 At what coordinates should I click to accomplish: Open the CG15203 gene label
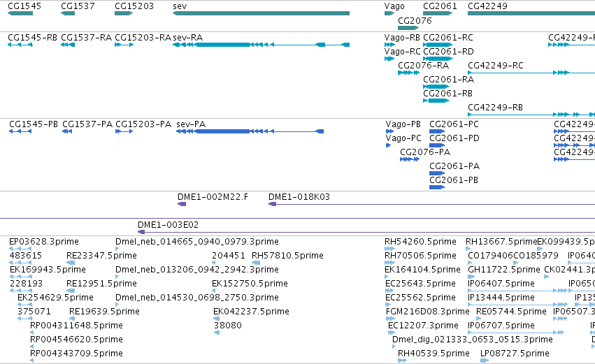coord(134,6)
